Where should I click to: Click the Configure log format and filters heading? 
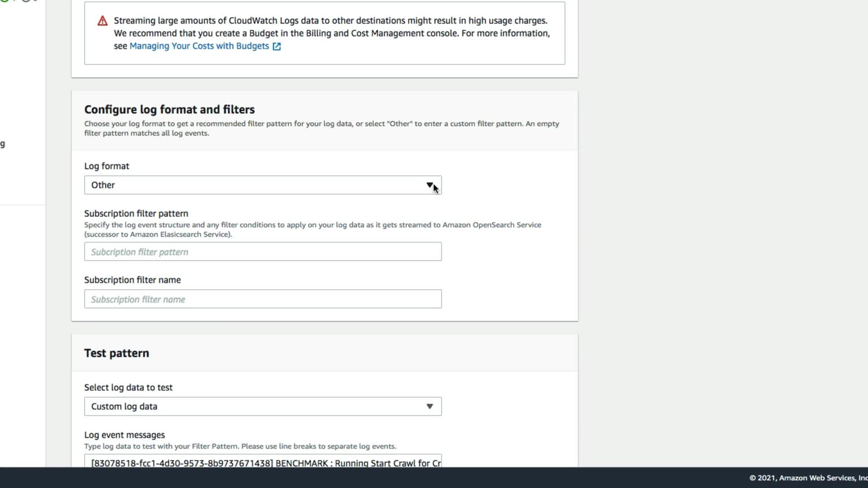169,109
